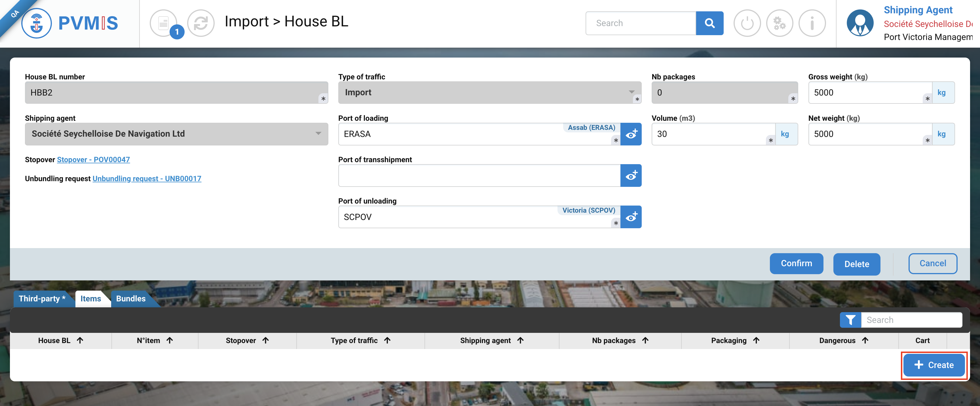Click the Port of unloading eye-plus button

(631, 217)
